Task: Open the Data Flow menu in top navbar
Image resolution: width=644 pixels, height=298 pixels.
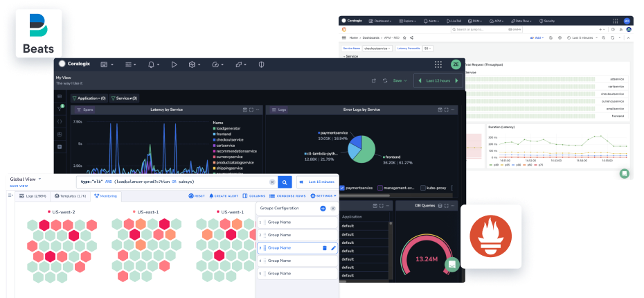Action: pos(522,21)
